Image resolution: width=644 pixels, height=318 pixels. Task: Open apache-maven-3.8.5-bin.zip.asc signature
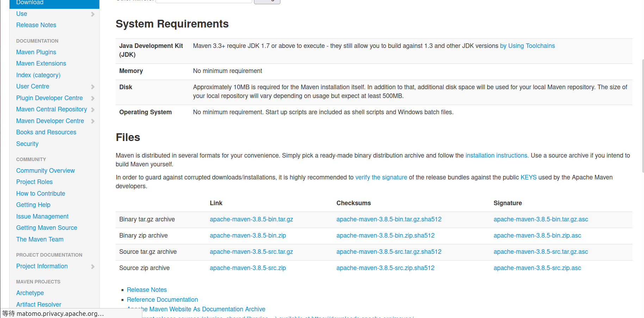537,236
